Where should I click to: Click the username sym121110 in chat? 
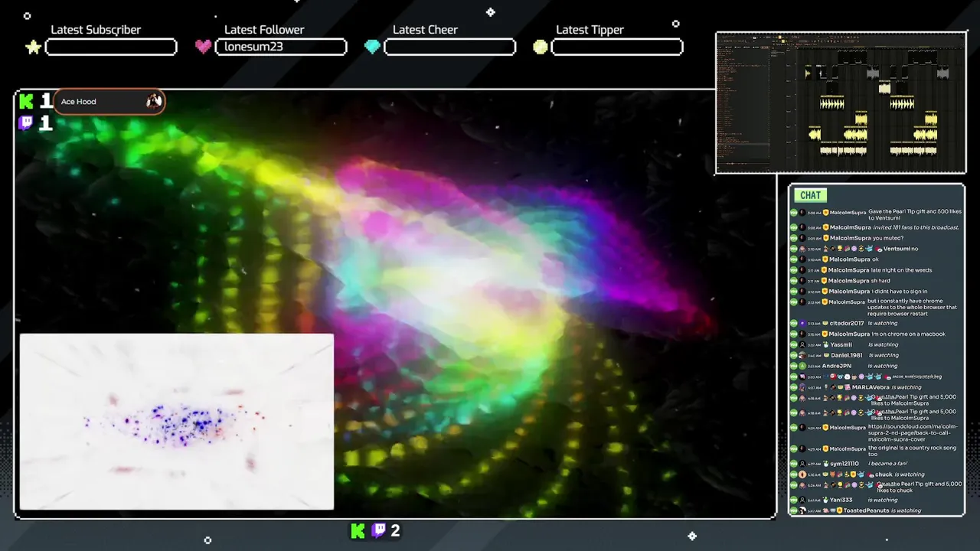[x=844, y=464]
